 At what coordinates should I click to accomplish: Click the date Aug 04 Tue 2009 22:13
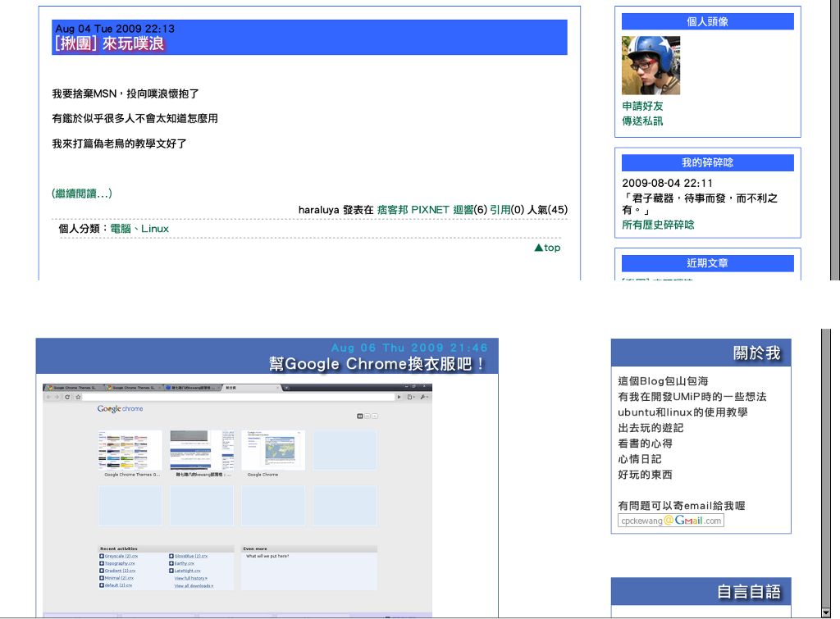[115, 29]
